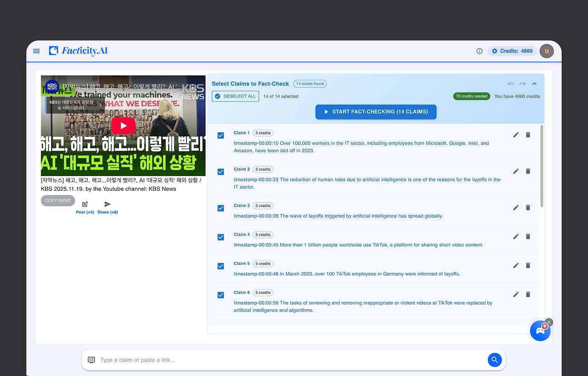The image size is (588, 376).
Task: Click the '14 of 14 selected' text
Action: pyautogui.click(x=281, y=97)
